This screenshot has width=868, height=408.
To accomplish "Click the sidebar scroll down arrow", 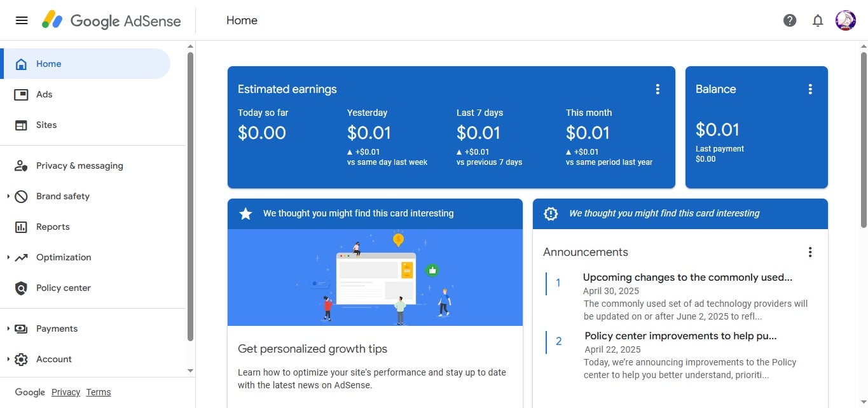I will tap(190, 370).
